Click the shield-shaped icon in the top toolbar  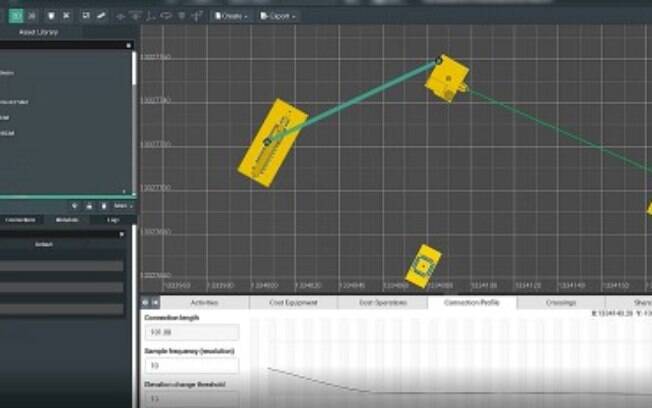(51, 16)
